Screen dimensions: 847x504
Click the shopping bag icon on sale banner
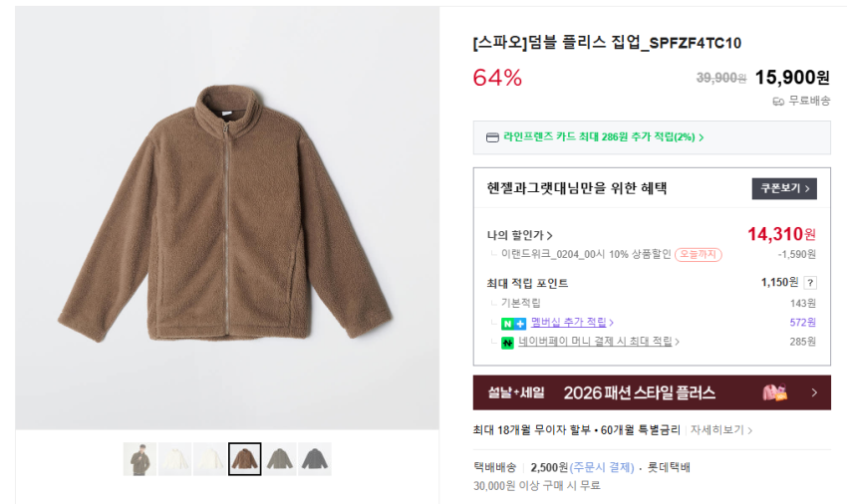(774, 392)
